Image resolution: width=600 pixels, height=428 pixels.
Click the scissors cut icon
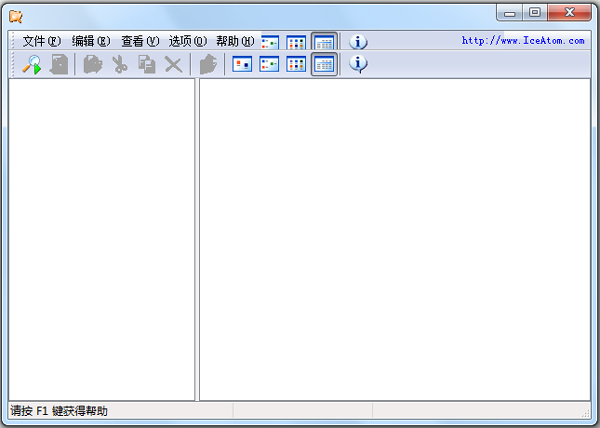[x=119, y=64]
